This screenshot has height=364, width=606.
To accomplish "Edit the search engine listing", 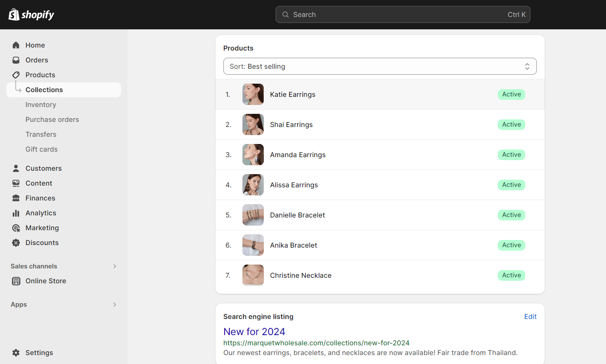I will [530, 316].
